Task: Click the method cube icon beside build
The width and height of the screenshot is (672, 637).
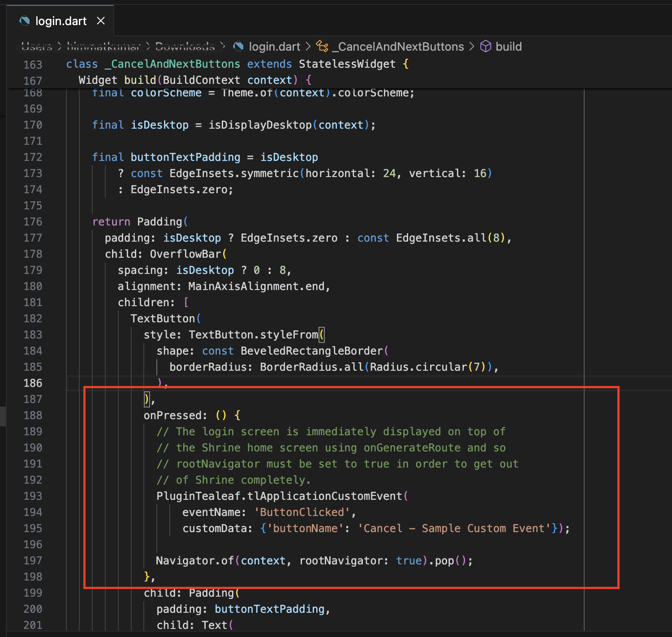Action: pos(486,46)
